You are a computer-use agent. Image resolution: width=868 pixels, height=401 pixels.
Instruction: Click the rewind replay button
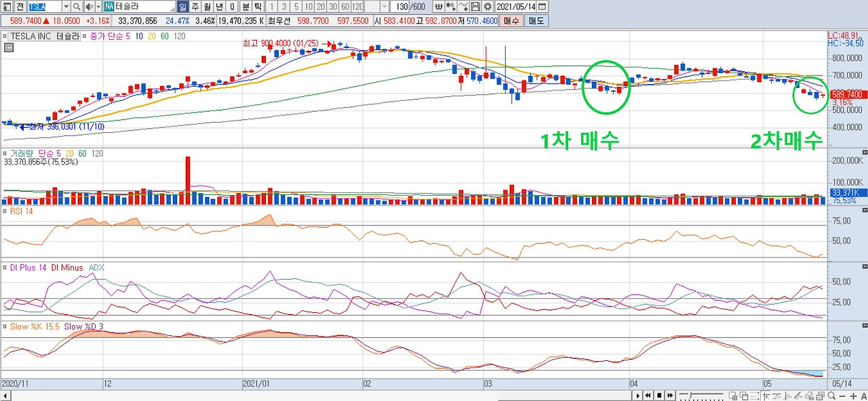tap(648, 396)
